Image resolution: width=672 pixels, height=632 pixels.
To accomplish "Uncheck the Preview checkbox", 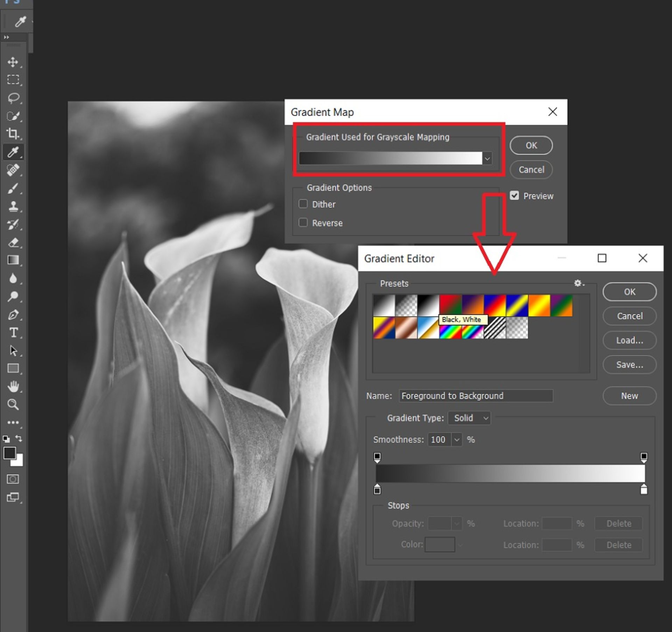I will coord(514,196).
